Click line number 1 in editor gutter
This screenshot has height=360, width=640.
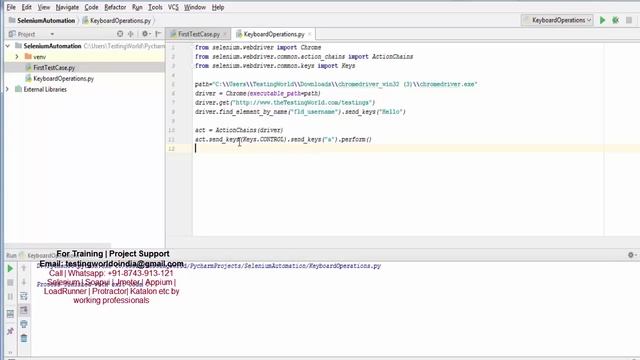click(x=173, y=47)
